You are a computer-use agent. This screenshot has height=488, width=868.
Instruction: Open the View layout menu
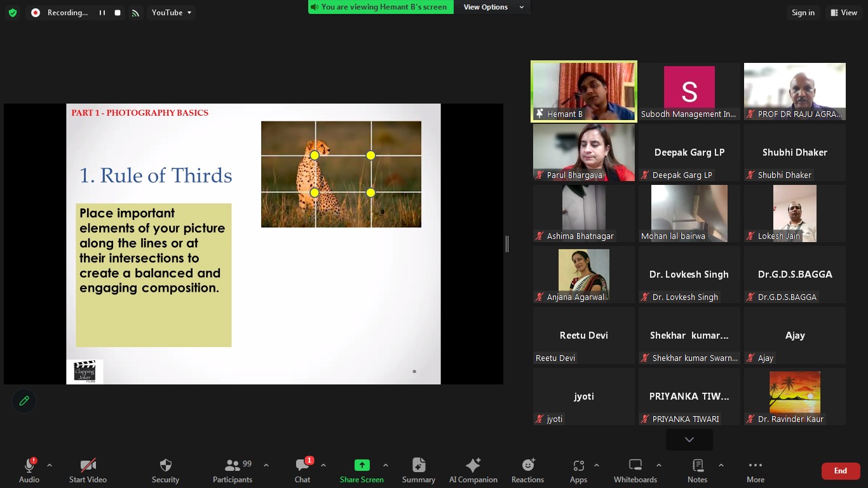[843, 13]
